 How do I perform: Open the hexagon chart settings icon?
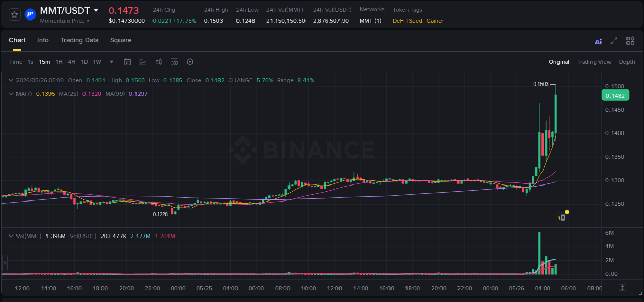pyautogui.click(x=190, y=62)
